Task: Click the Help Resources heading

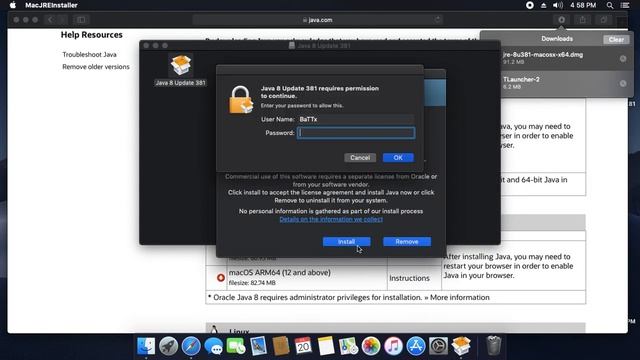Action: tap(91, 35)
